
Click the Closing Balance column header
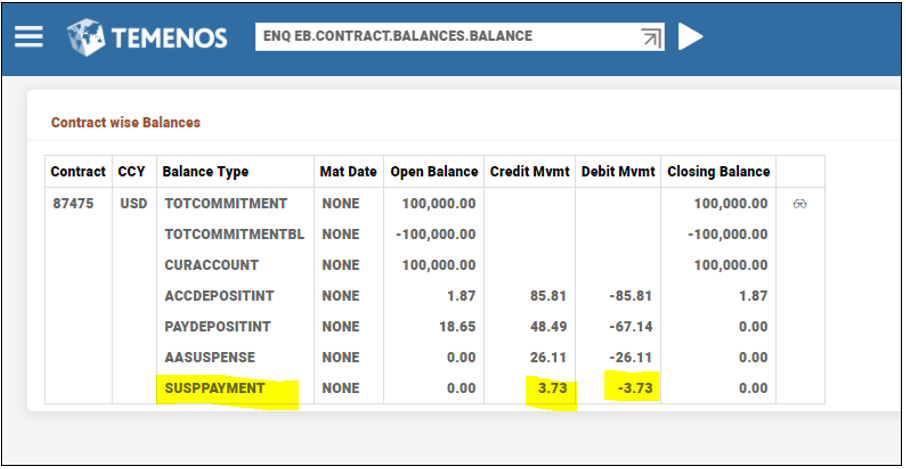point(718,171)
